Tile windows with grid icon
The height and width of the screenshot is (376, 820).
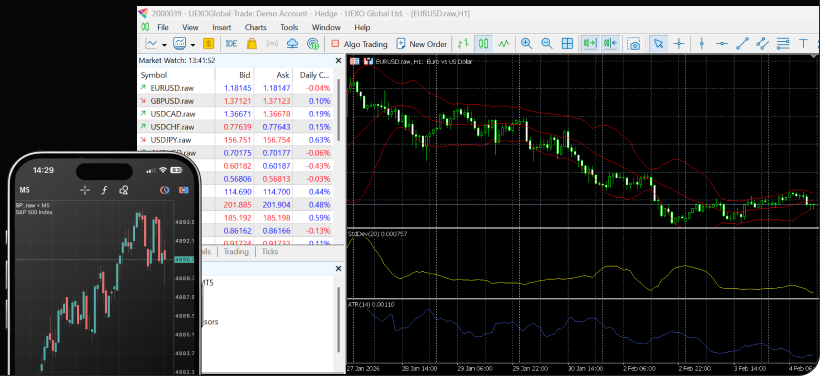(567, 44)
